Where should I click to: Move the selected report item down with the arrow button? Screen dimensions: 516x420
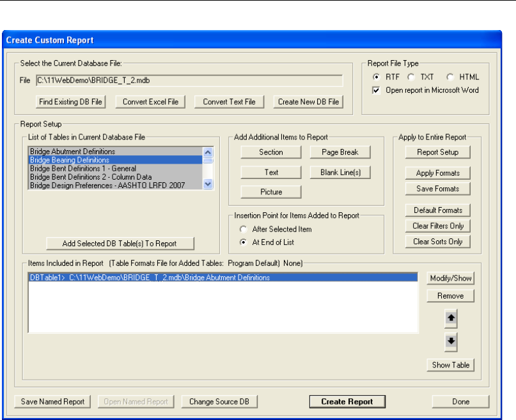[451, 342]
